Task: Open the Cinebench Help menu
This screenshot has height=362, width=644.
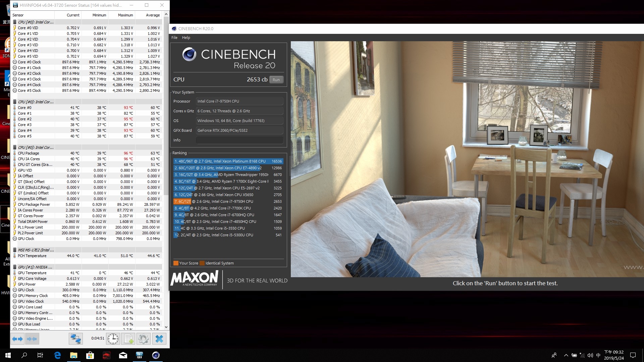Action: (x=186, y=38)
